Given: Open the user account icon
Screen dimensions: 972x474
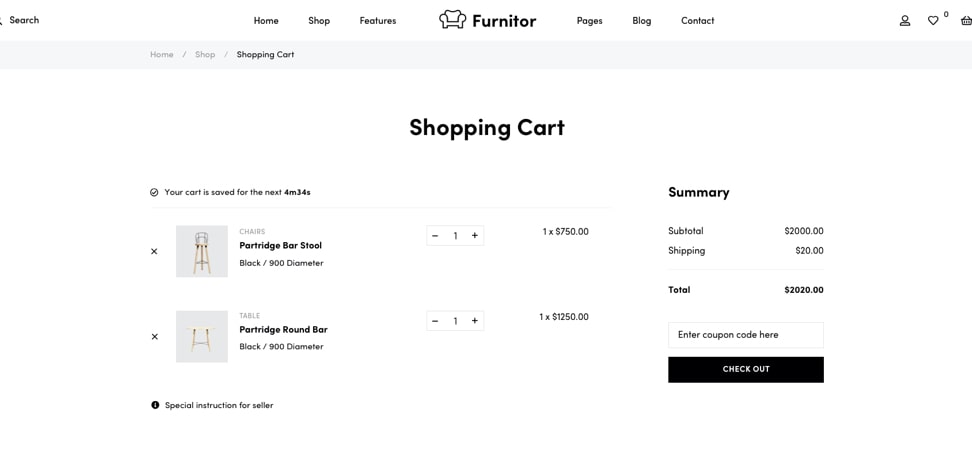Looking at the screenshot, I should [x=905, y=20].
